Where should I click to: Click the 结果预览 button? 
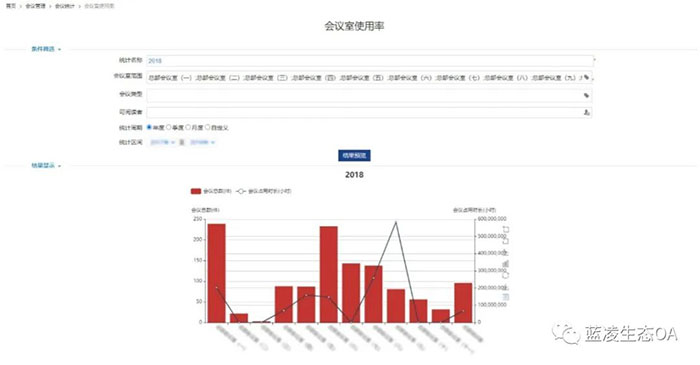[x=354, y=155]
